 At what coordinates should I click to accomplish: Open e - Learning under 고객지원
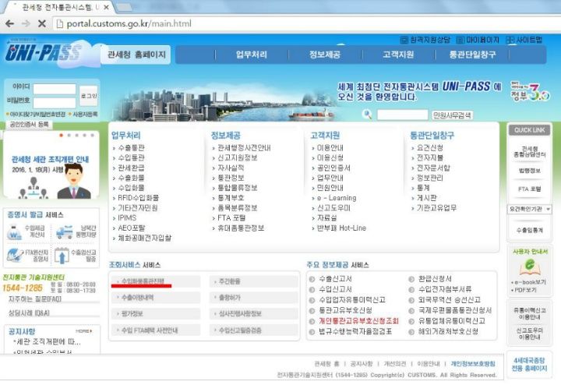click(337, 198)
